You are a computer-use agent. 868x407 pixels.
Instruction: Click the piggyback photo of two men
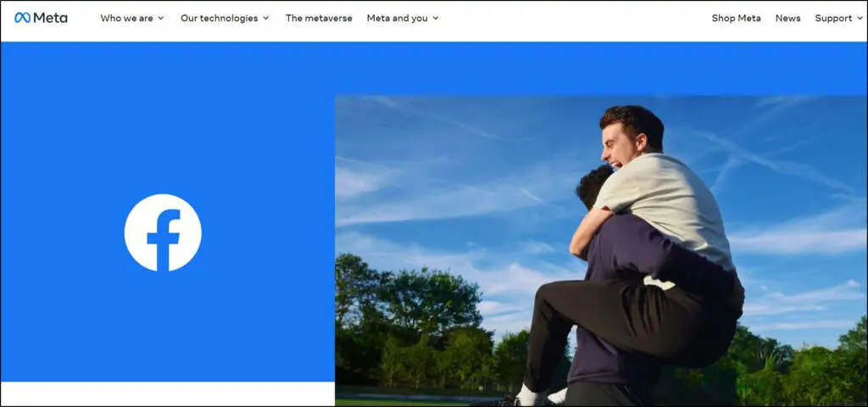(601, 251)
